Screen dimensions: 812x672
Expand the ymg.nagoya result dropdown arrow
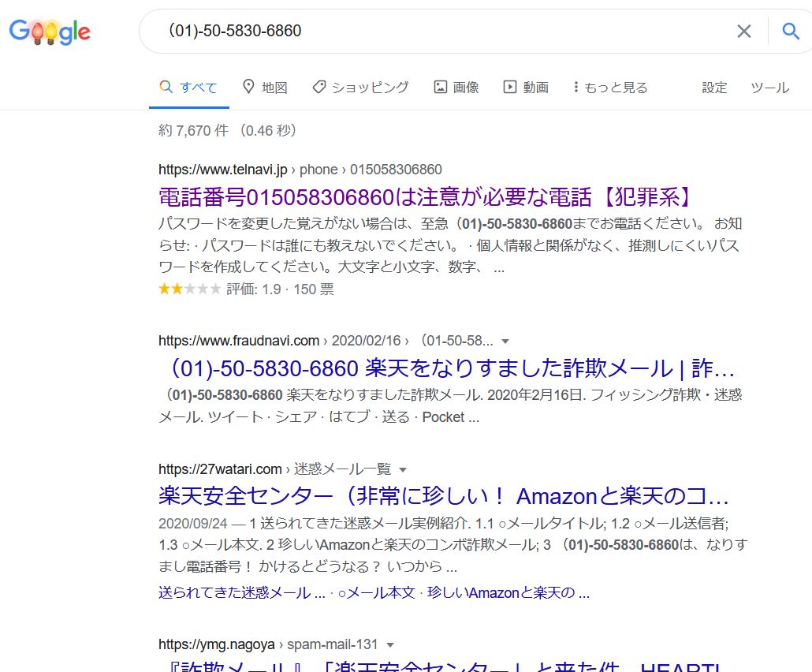pyautogui.click(x=390, y=645)
